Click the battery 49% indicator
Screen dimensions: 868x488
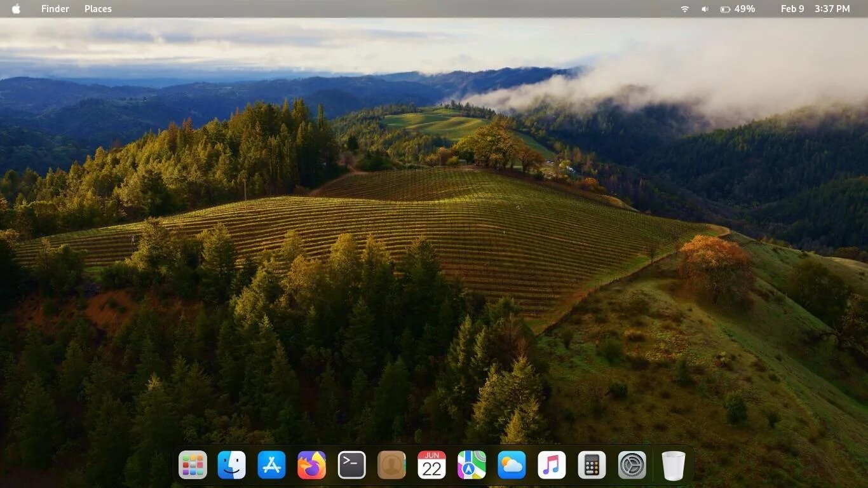pyautogui.click(x=738, y=9)
